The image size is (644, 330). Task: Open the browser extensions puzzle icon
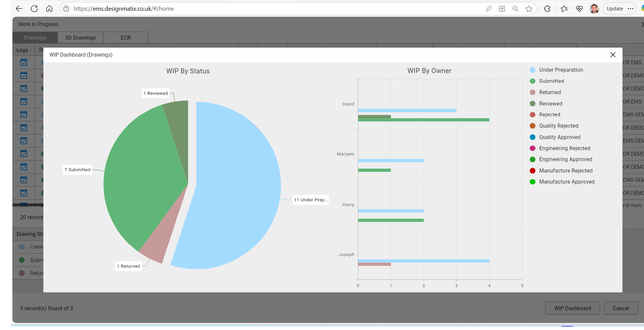547,9
